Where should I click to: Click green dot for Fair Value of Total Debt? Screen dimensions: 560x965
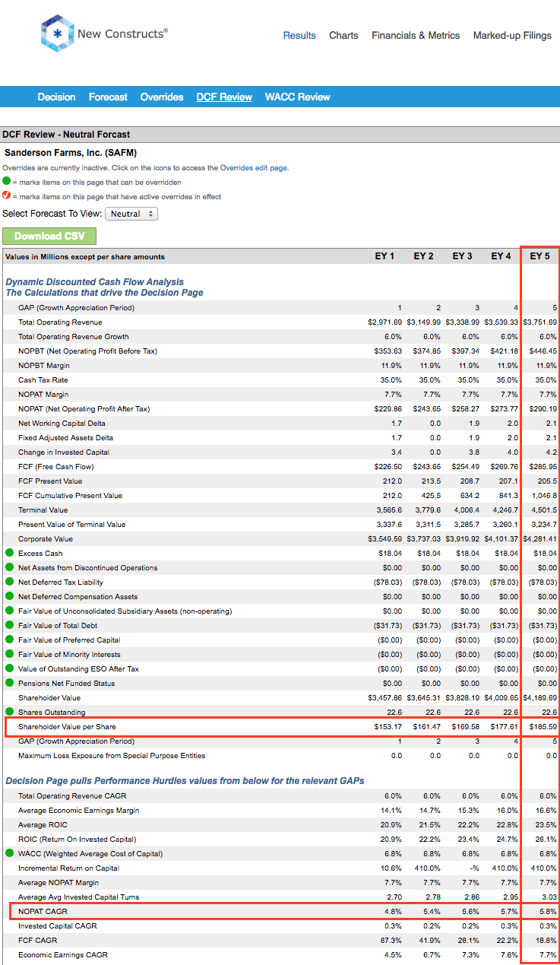[10, 625]
